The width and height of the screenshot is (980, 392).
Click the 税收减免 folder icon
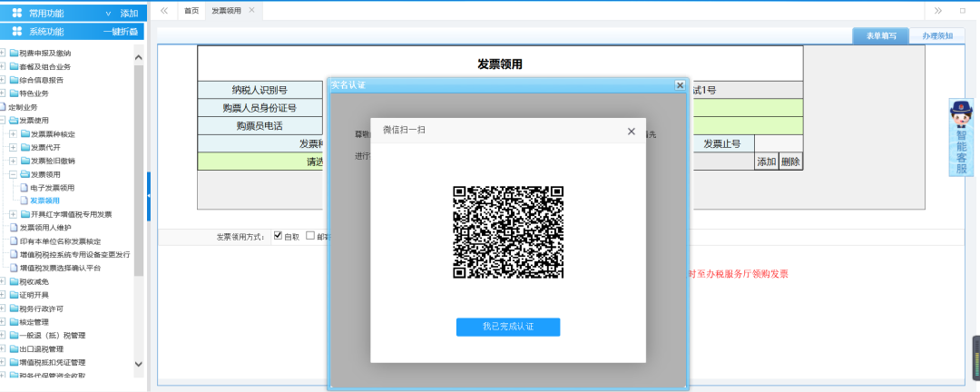pyautogui.click(x=14, y=281)
